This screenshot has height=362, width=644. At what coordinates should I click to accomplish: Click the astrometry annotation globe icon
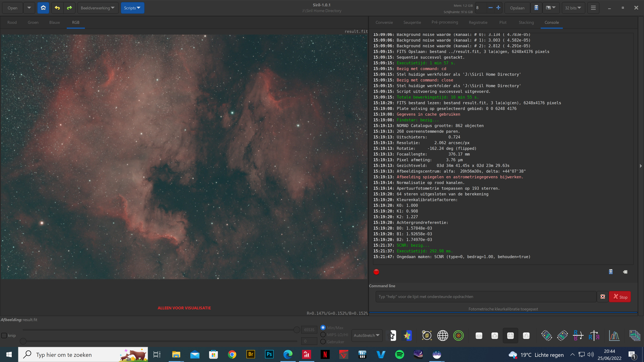[x=443, y=336]
